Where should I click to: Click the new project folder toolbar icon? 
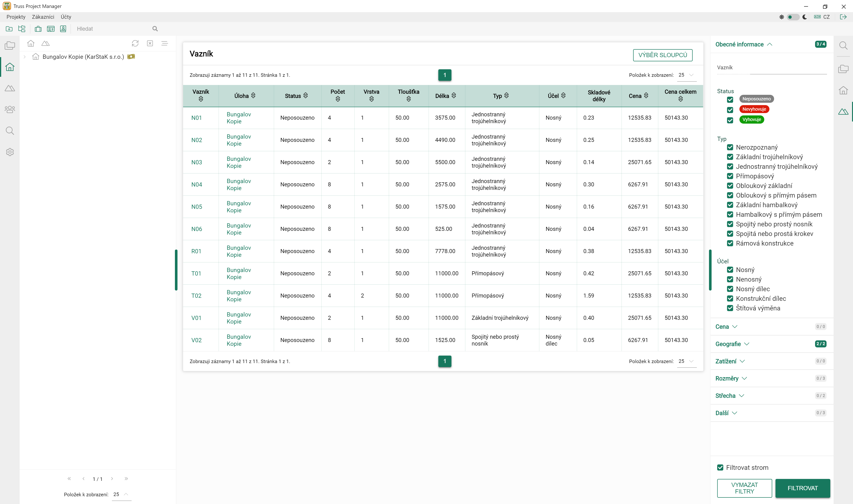9,29
